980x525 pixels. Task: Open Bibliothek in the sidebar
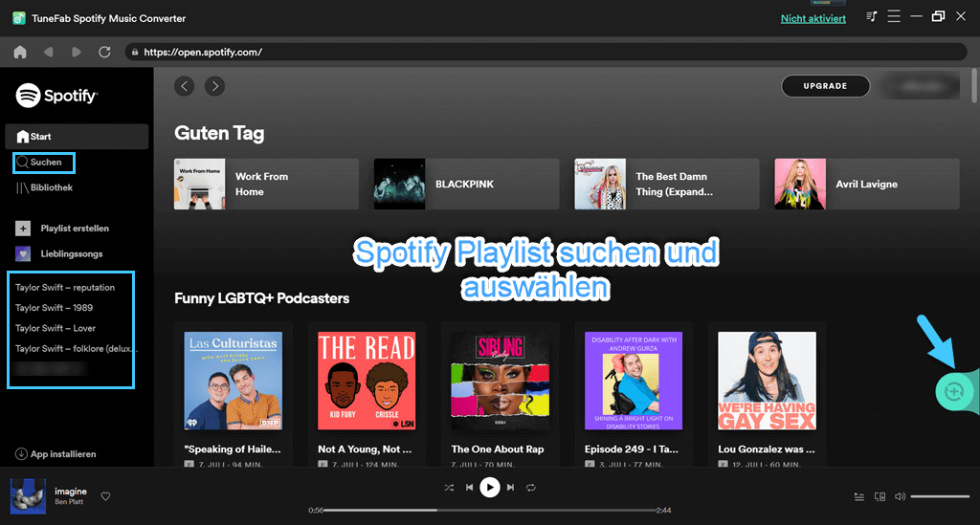pos(44,187)
